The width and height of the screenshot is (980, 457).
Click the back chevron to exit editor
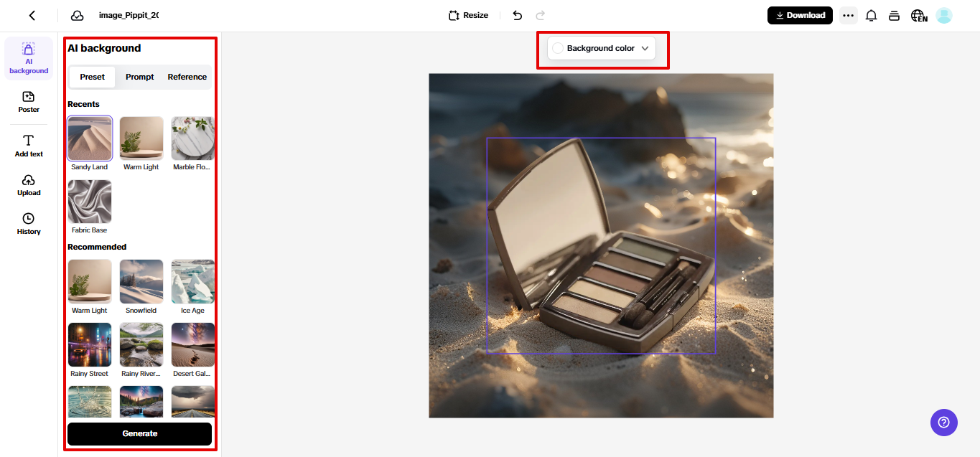pos(32,14)
